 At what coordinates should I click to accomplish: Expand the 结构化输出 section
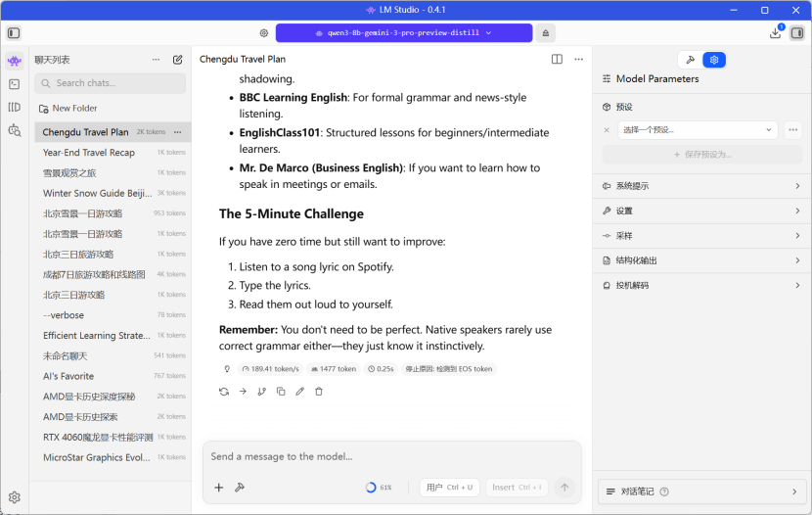[x=701, y=260]
